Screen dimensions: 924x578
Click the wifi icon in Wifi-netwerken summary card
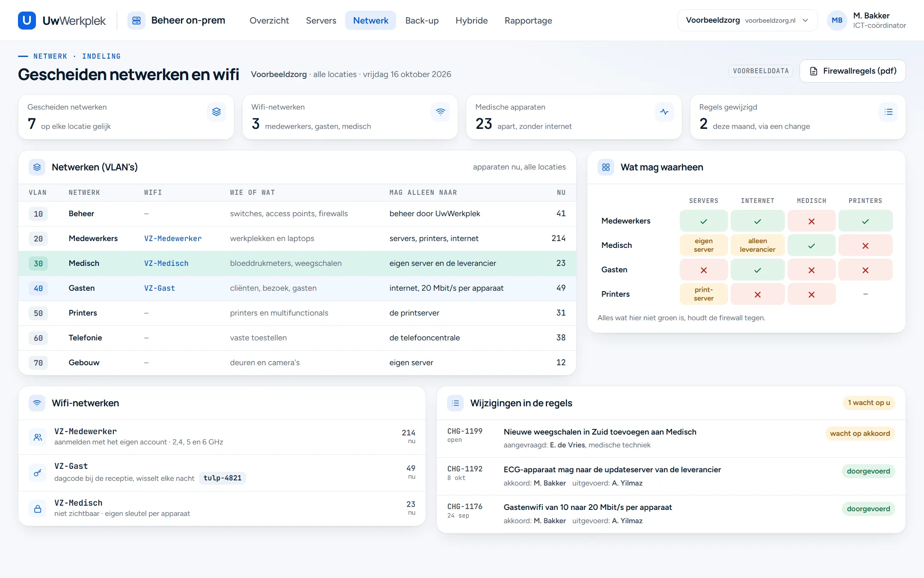pyautogui.click(x=440, y=112)
